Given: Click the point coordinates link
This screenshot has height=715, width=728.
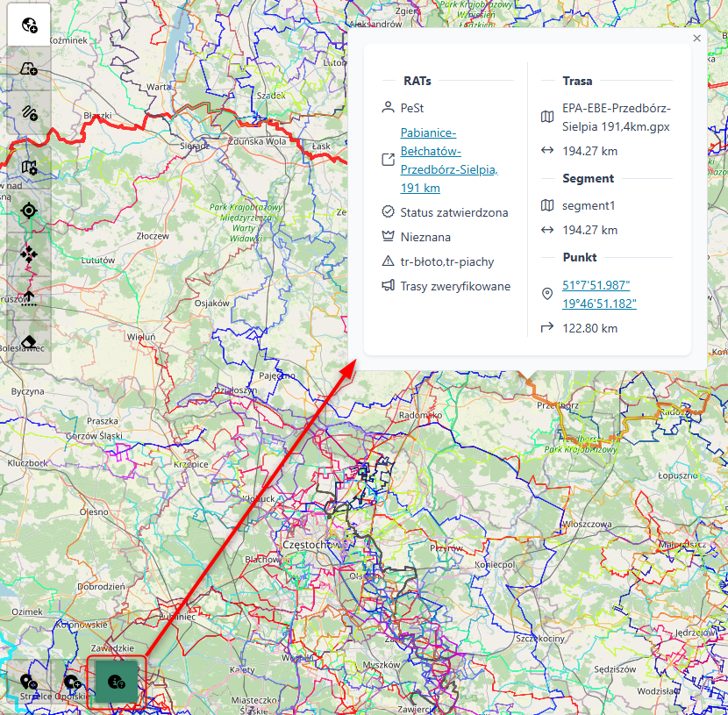Looking at the screenshot, I should [x=599, y=294].
